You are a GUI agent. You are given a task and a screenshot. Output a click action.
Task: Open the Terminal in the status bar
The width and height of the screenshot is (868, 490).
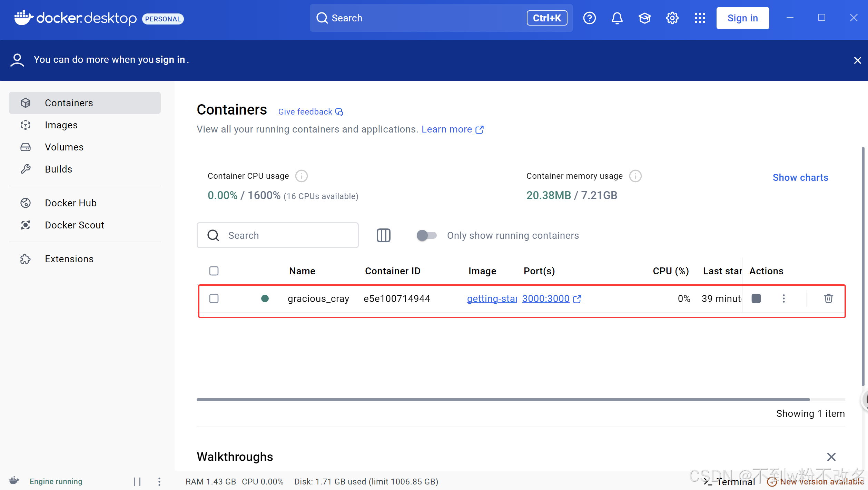click(729, 482)
